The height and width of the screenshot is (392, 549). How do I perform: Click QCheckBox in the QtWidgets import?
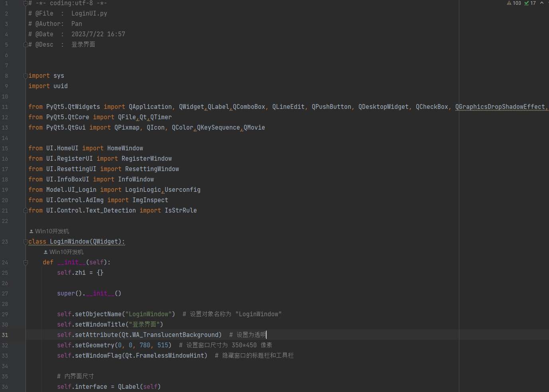click(432, 107)
